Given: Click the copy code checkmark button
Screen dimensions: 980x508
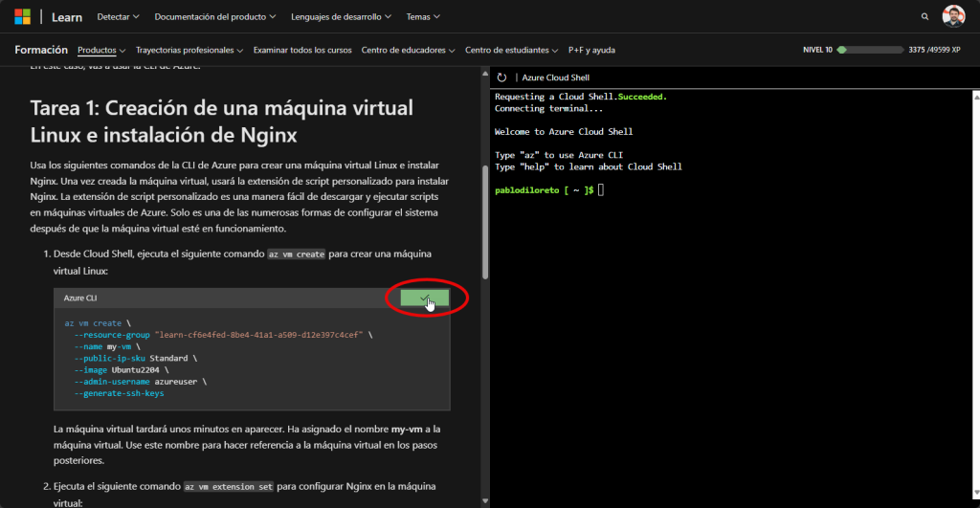Looking at the screenshot, I should pyautogui.click(x=425, y=298).
